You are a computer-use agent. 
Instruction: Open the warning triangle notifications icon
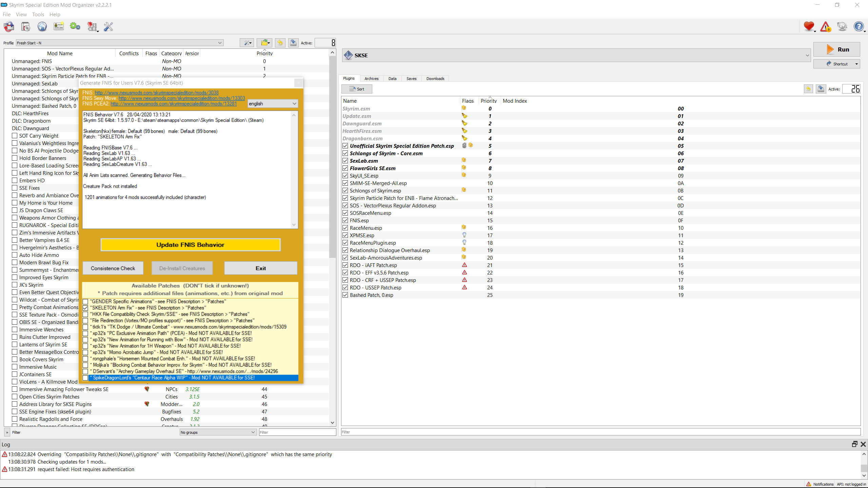(825, 26)
